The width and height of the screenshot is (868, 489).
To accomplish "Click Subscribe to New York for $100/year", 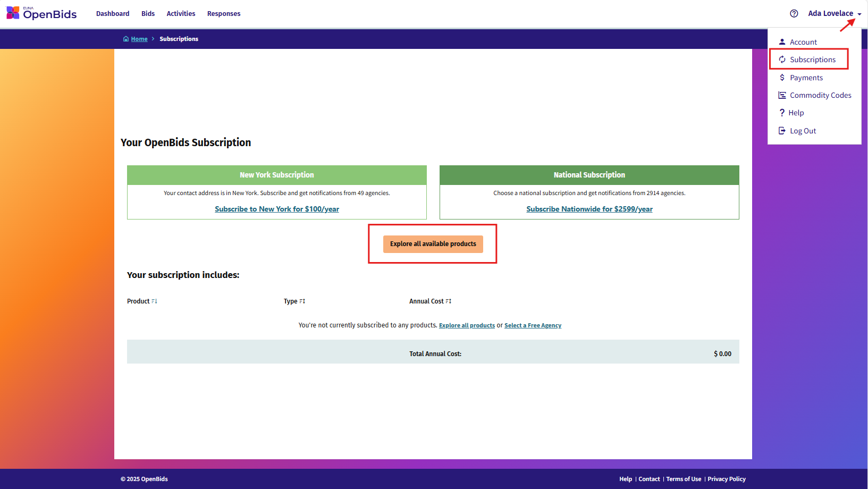I will tap(277, 209).
